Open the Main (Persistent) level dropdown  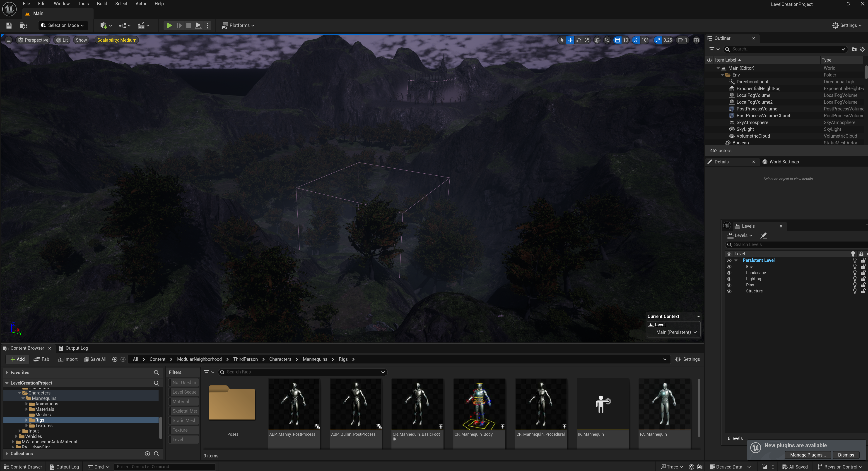point(676,332)
